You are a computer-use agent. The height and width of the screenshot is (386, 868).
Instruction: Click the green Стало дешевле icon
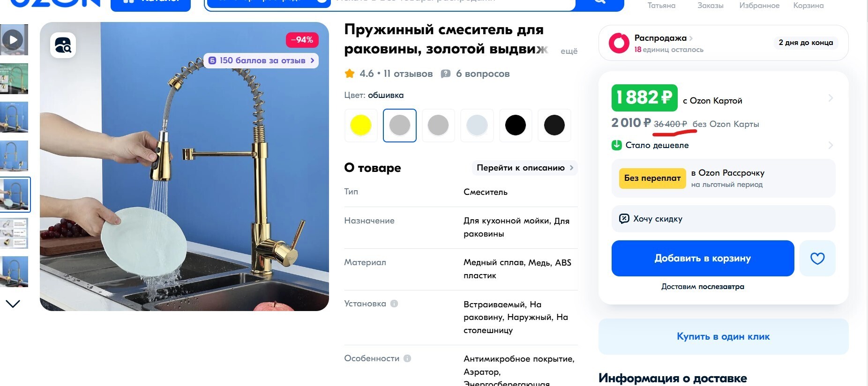pos(617,145)
